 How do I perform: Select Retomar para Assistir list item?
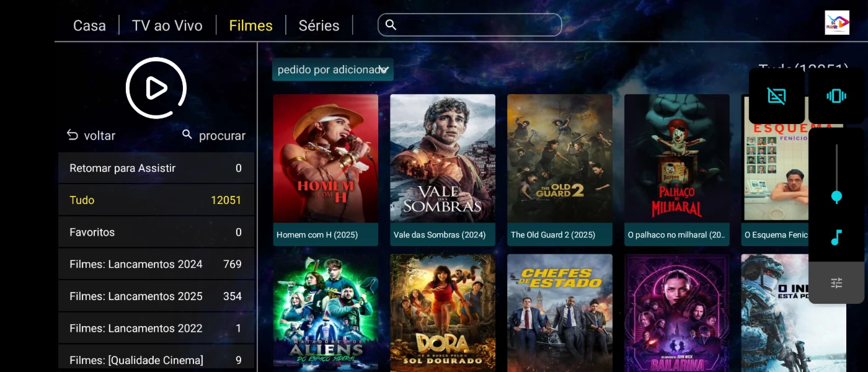pyautogui.click(x=156, y=168)
